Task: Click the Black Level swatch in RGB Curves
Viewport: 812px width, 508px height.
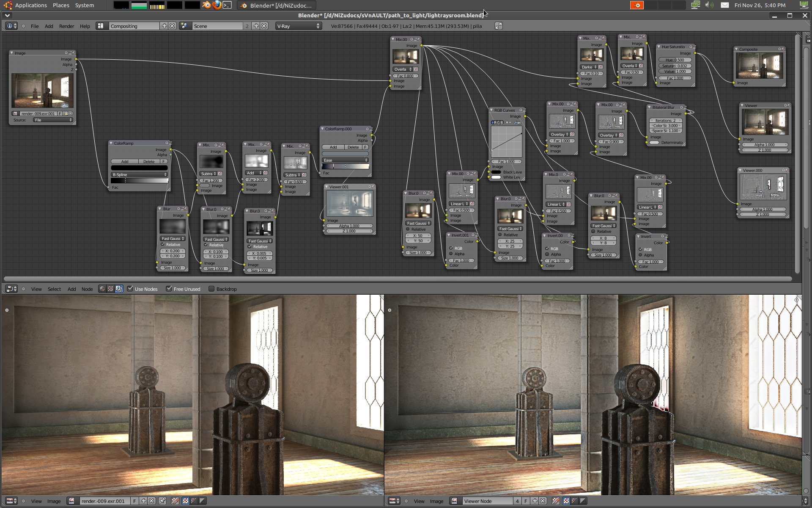Action: pos(496,172)
